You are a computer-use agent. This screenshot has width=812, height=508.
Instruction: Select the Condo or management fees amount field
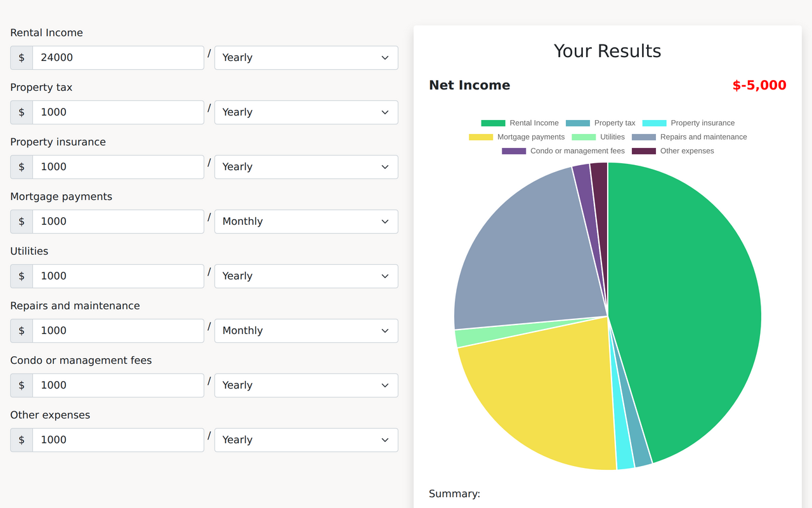(x=118, y=385)
